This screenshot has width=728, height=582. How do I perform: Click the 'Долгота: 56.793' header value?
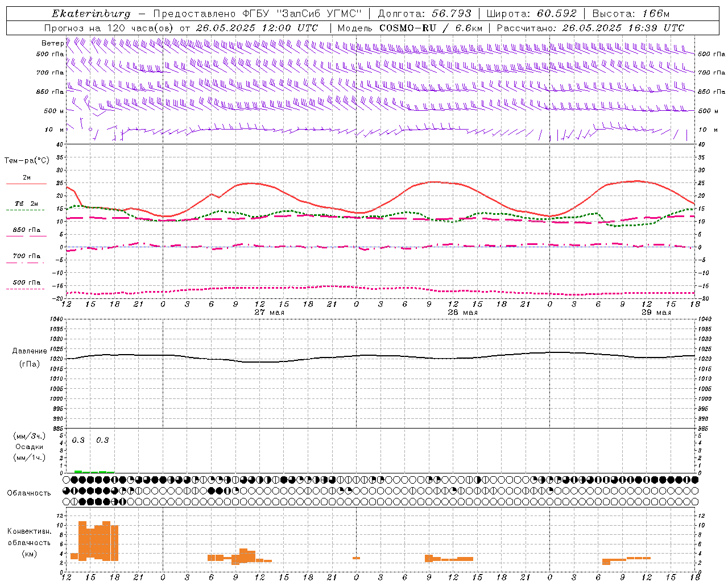click(x=424, y=14)
